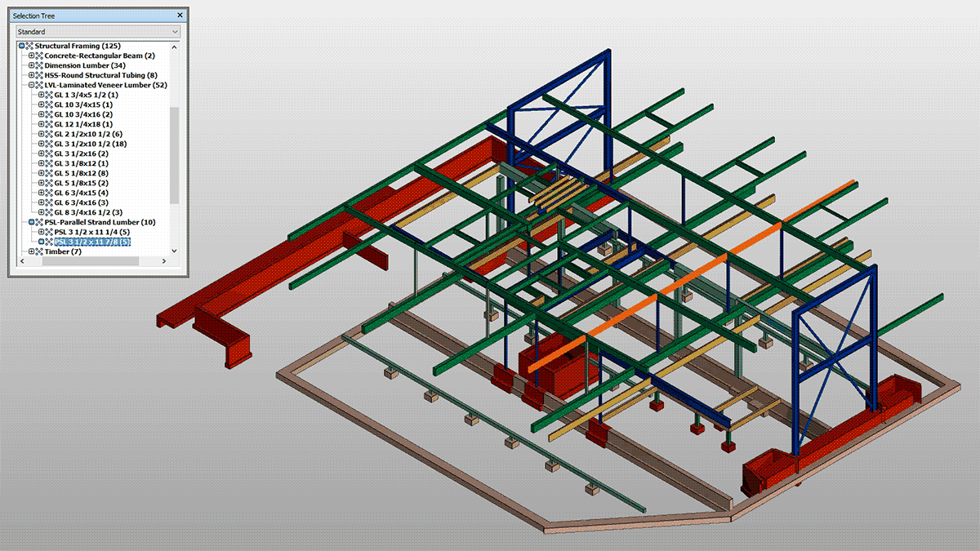Click icon beside GL 6 3/4x16 (3)
The image size is (980, 551).
[x=49, y=202]
